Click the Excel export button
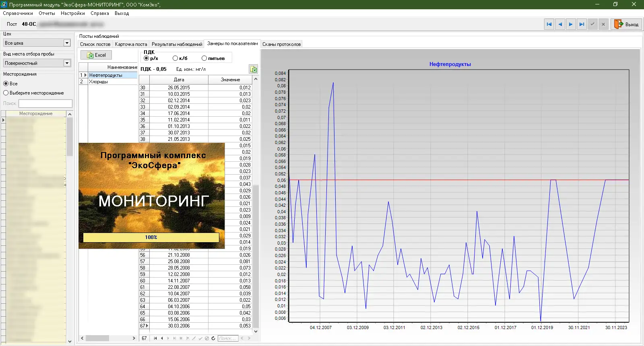 96,55
